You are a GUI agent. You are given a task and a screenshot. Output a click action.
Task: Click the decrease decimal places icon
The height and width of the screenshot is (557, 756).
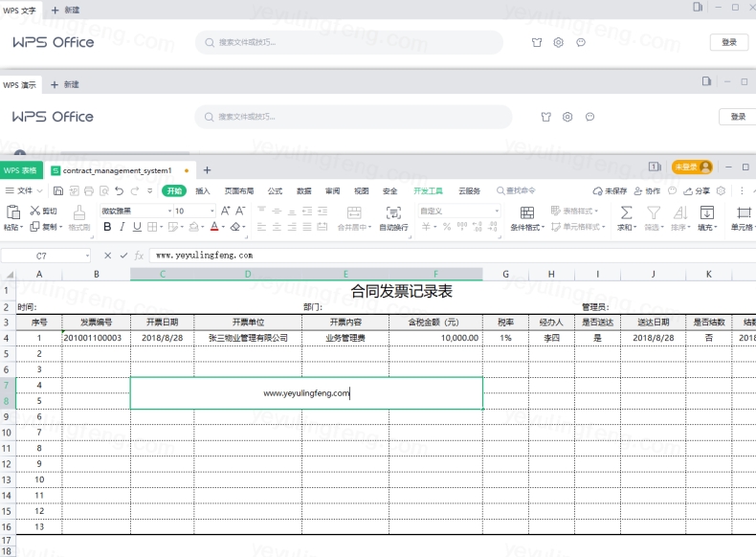point(493,227)
